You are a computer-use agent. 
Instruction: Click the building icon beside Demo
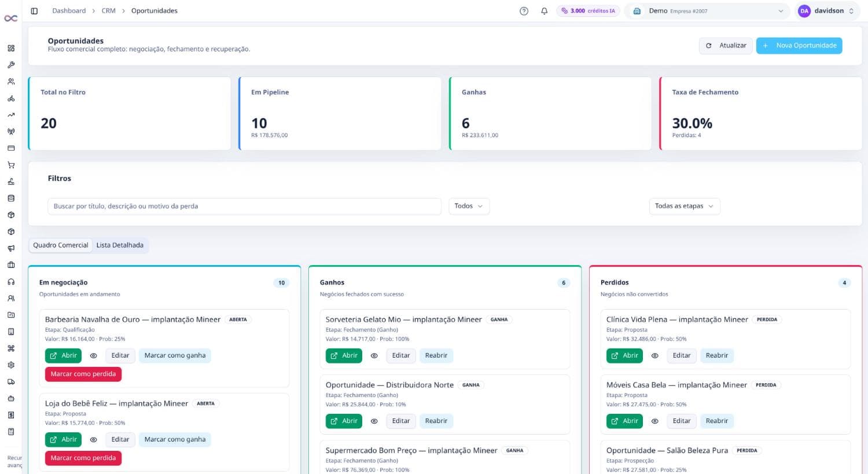637,11
